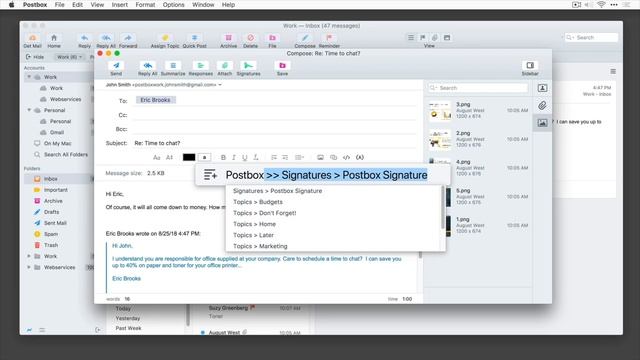Image resolution: width=640 pixels, height=360 pixels.
Task: Collapse the Work account tree in sidebar
Action: tap(29, 77)
